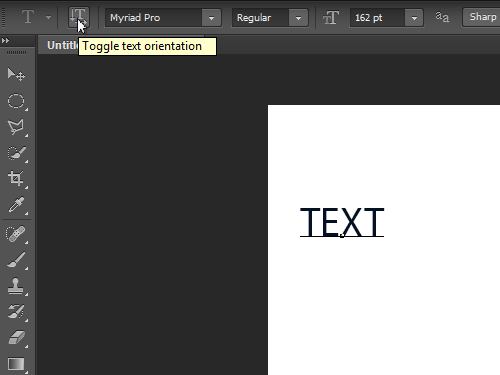
Task: Select the Elliptical Marquee tool
Action: [16, 101]
